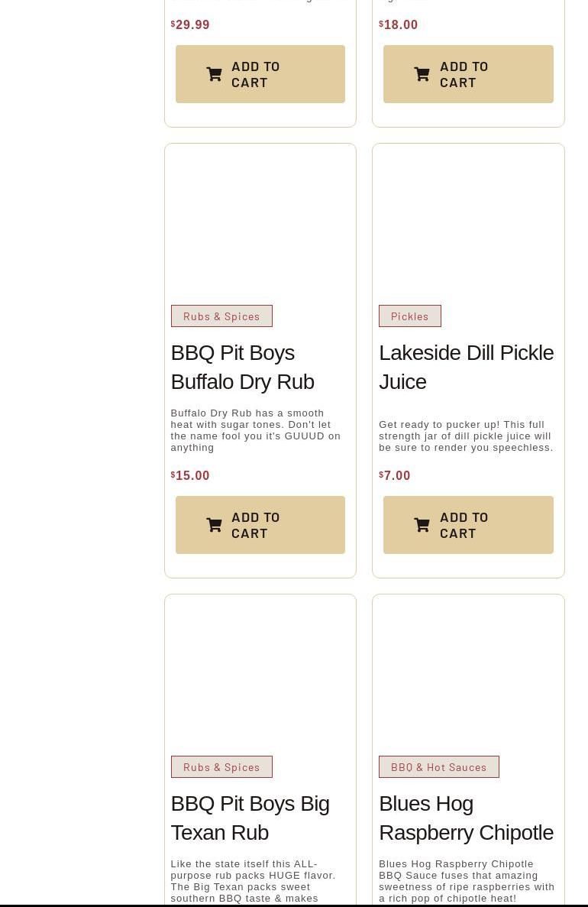Viewport: 588px width, 907px height.
Task: Click the $7.00 price of Dill Pickle Juice
Action: pos(396,475)
